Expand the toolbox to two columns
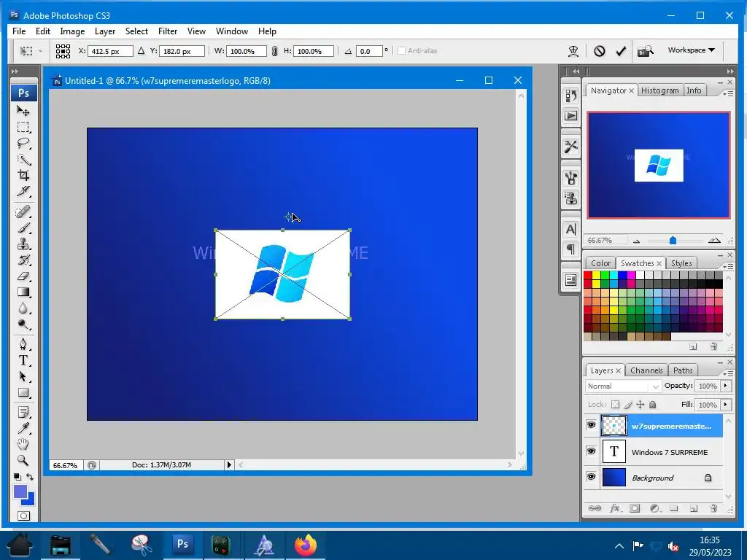This screenshot has height=560, width=747. point(15,71)
